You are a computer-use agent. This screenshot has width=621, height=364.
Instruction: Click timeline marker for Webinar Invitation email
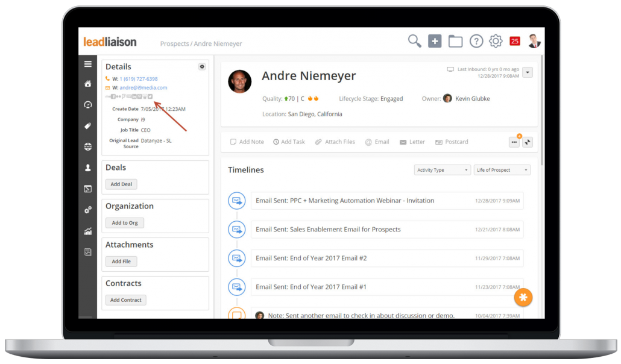[x=237, y=201]
